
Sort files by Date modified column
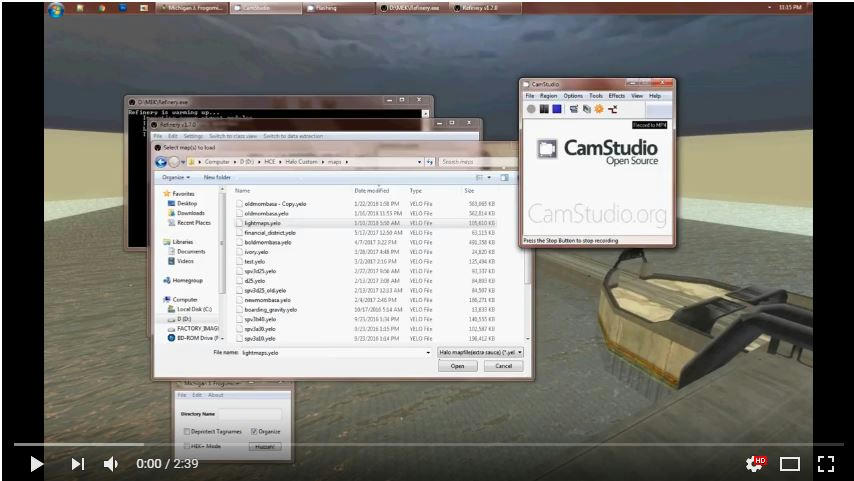click(x=371, y=191)
